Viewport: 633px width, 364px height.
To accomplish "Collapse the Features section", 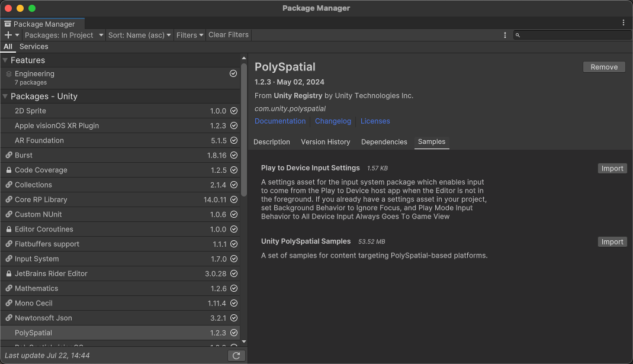I will (x=5, y=60).
